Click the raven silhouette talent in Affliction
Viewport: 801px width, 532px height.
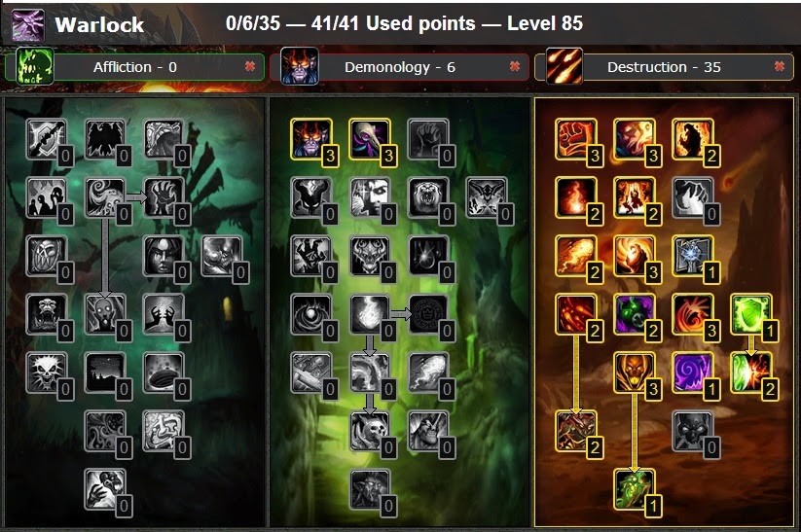(105, 139)
